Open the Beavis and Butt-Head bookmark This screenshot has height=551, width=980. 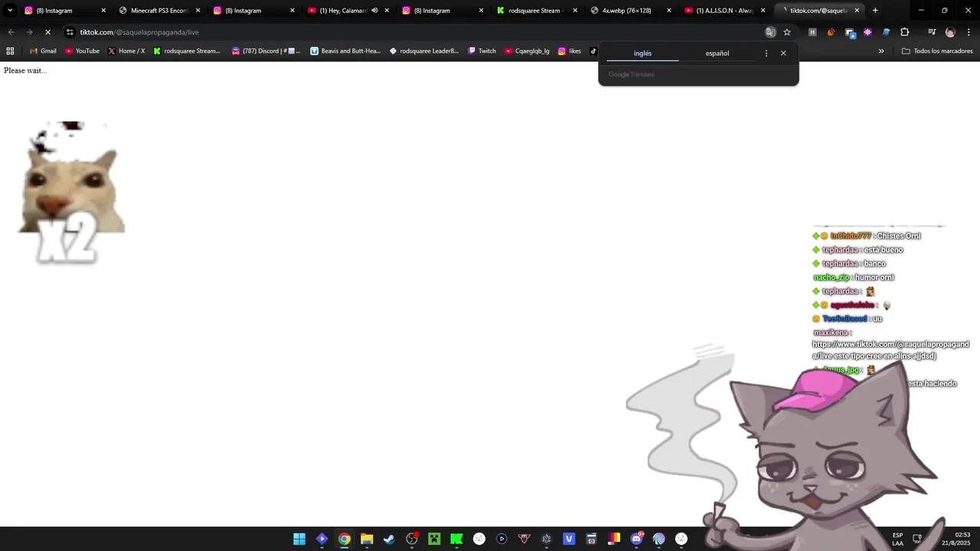tap(345, 51)
